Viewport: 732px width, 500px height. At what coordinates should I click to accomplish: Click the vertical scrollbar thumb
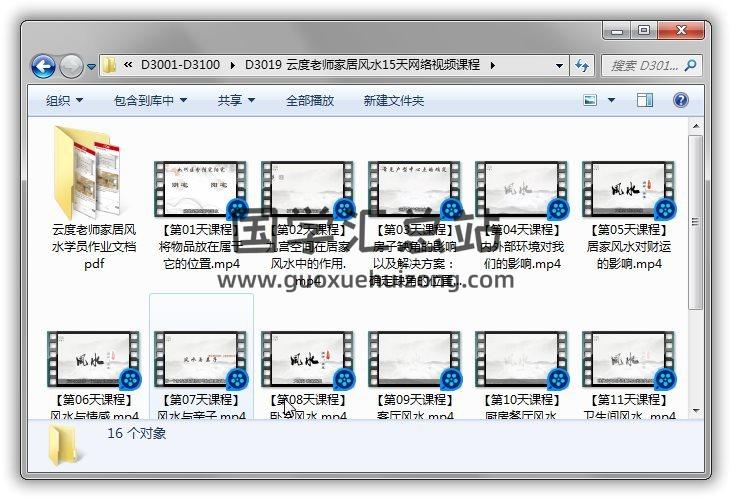tap(696, 222)
